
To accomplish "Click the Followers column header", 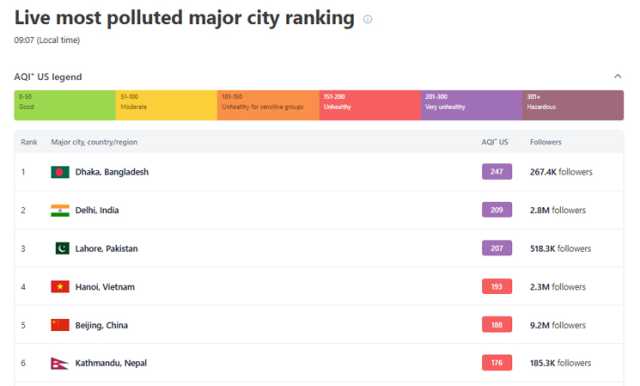I will pos(546,142).
